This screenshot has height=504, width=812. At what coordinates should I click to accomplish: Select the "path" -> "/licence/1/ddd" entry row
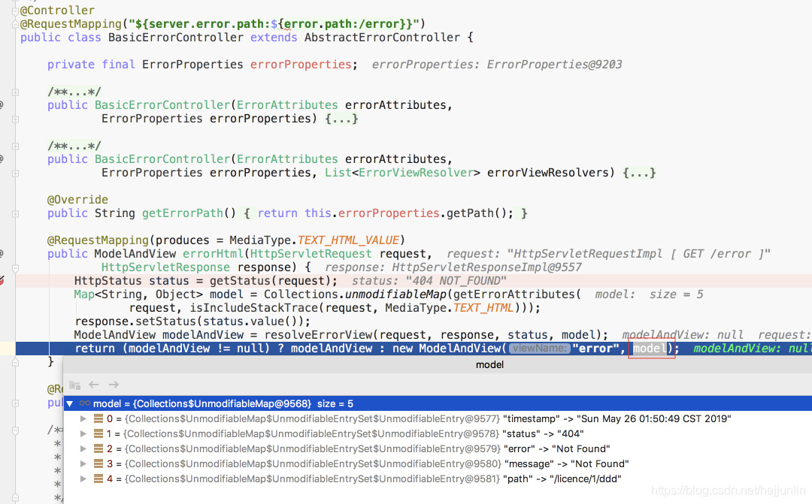coord(438,478)
